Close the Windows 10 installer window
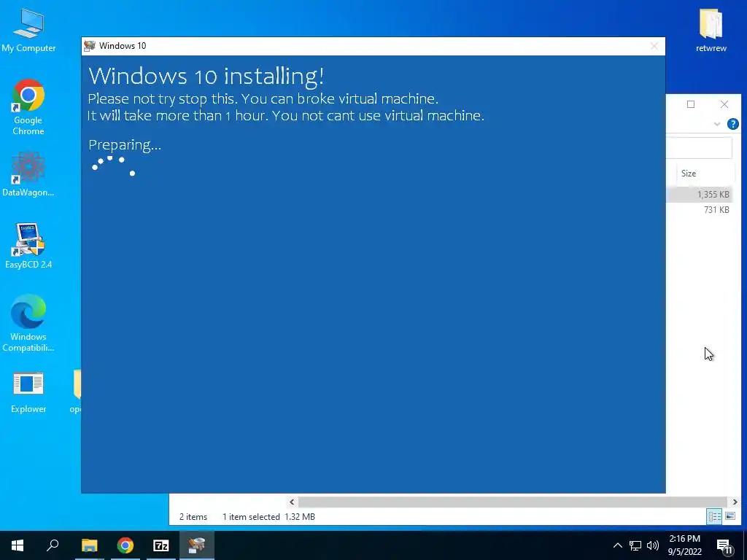This screenshot has width=747, height=560. [654, 46]
